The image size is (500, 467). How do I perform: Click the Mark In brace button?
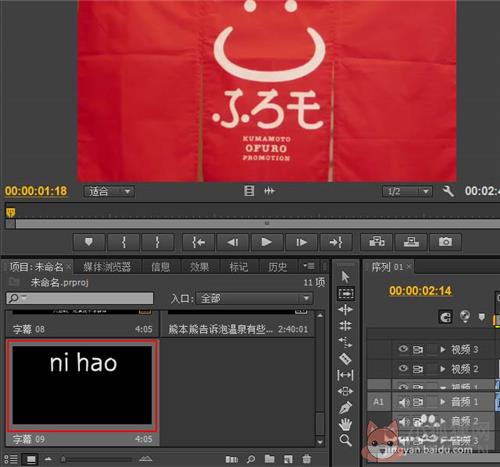(123, 242)
